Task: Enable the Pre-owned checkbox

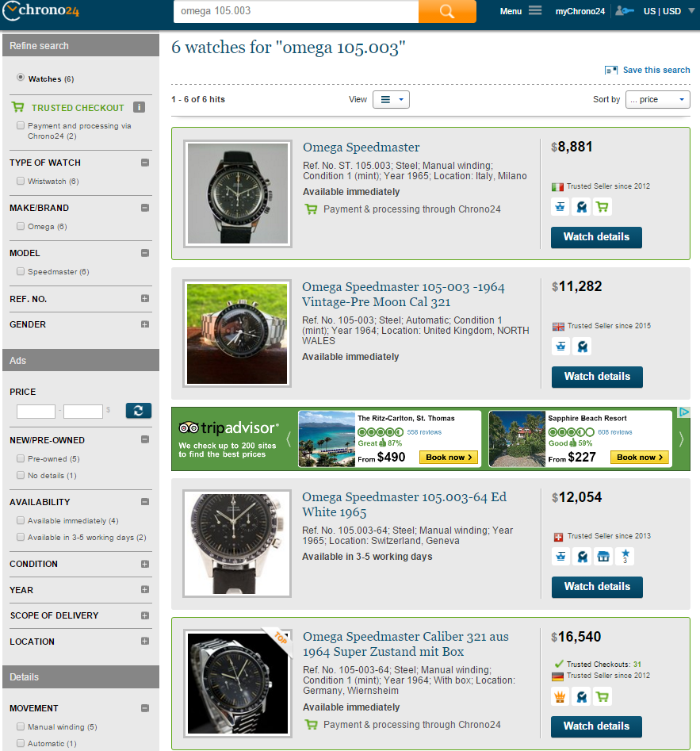Action: 21,459
